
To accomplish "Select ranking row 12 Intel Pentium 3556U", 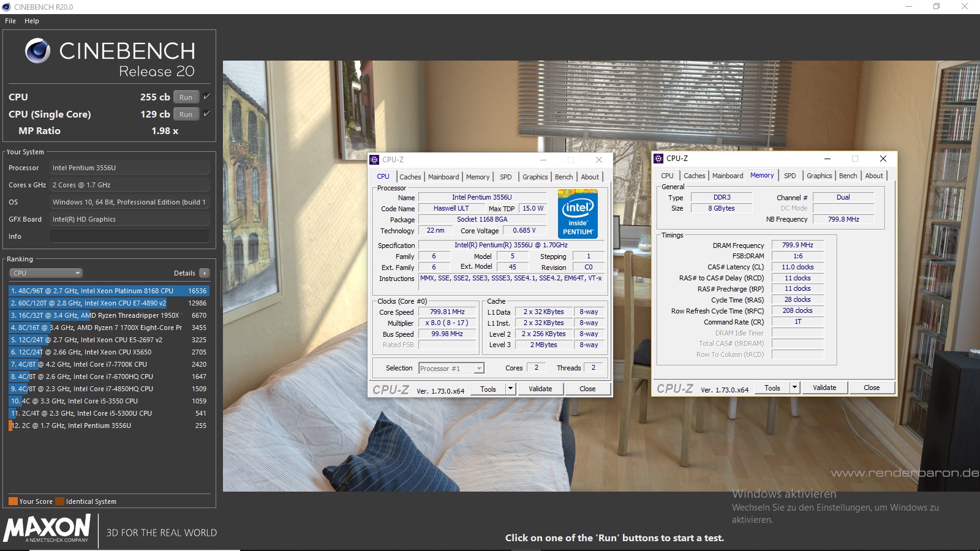I will [x=109, y=425].
